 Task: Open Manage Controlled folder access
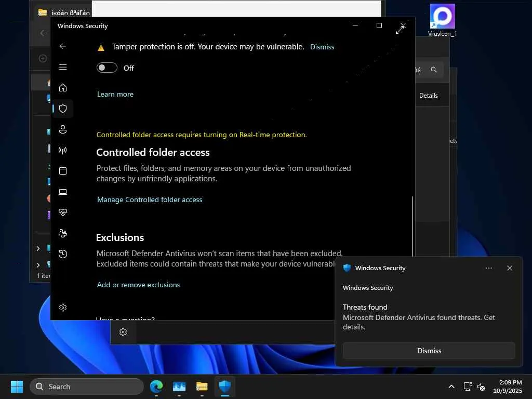[150, 199]
